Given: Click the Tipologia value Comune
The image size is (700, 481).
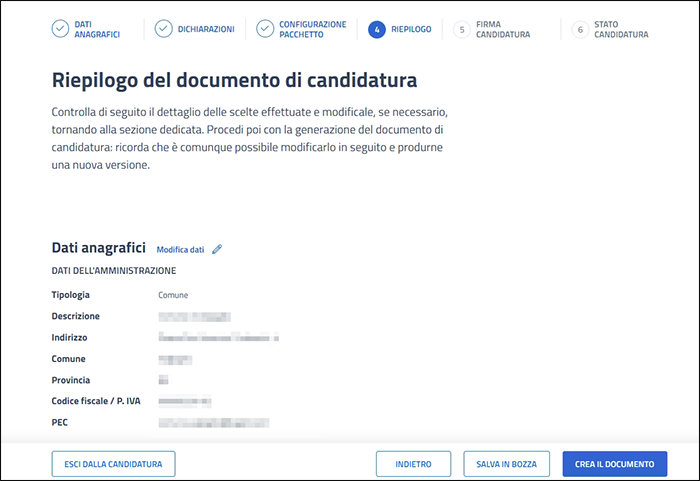Looking at the screenshot, I should pyautogui.click(x=173, y=295).
